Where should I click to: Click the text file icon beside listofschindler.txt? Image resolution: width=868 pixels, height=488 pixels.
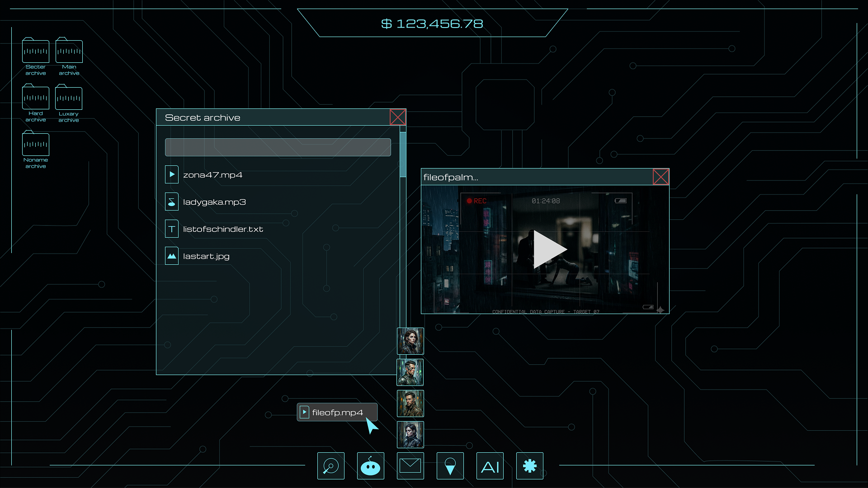172,229
